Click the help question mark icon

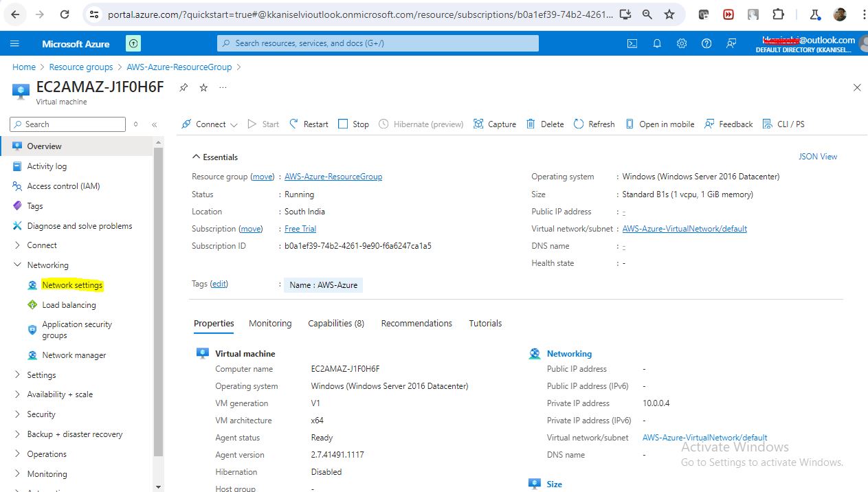pyautogui.click(x=706, y=43)
